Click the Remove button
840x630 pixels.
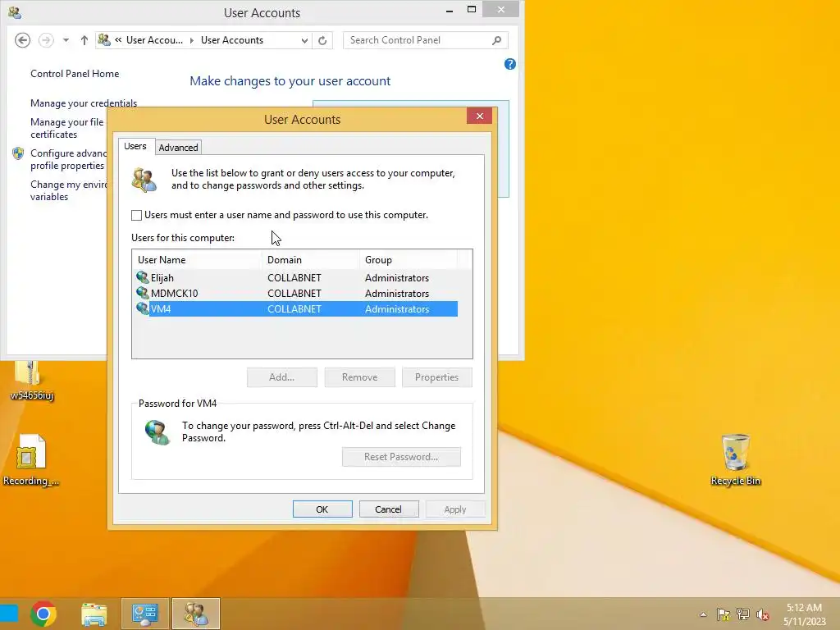pos(359,377)
